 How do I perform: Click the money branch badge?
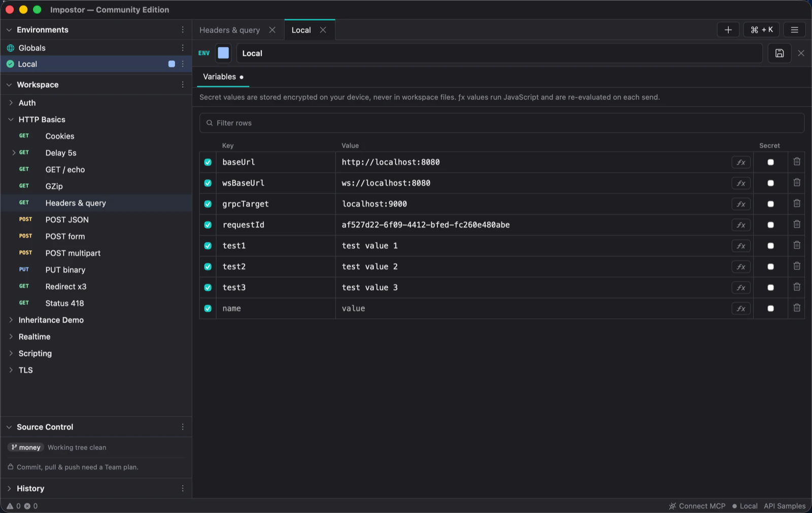coord(26,448)
